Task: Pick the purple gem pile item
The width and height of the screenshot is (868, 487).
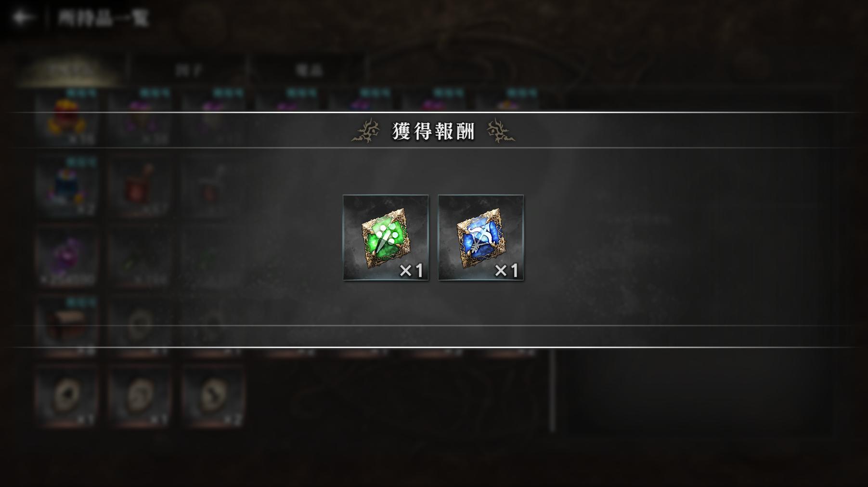Action: point(67,256)
